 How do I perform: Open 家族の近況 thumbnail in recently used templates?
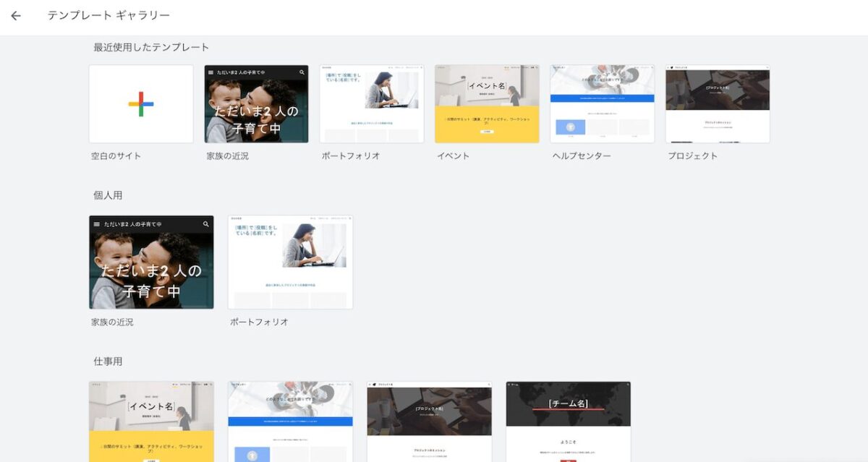[256, 104]
